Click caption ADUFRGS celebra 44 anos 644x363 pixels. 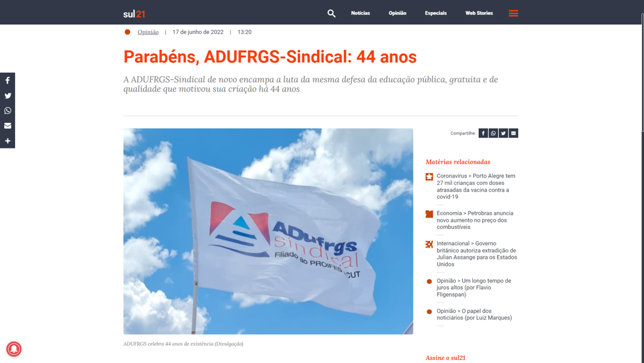point(183,344)
